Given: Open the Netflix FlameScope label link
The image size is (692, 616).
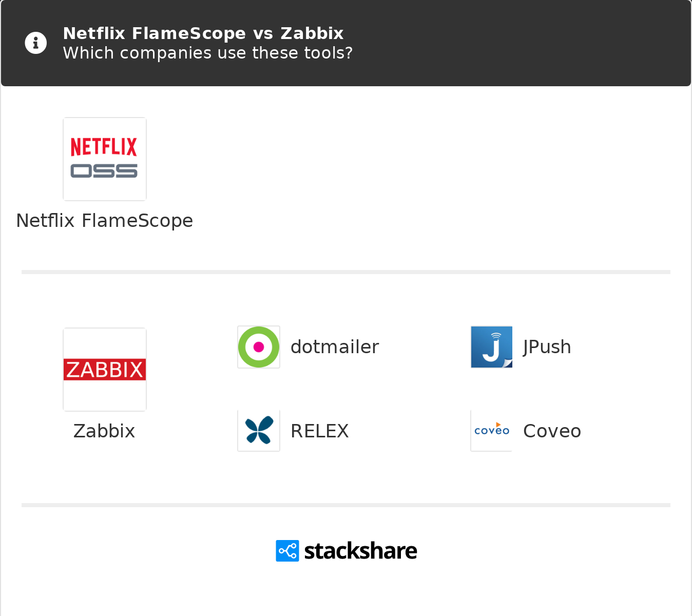Looking at the screenshot, I should click(x=105, y=221).
